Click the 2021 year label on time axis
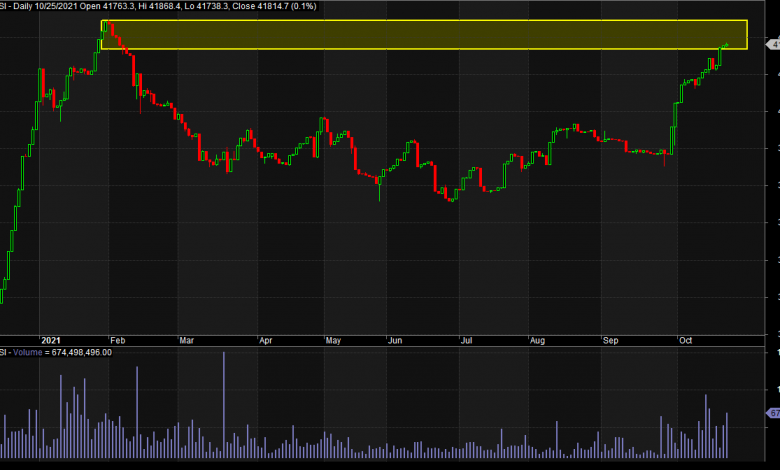780x470 pixels. 52,340
